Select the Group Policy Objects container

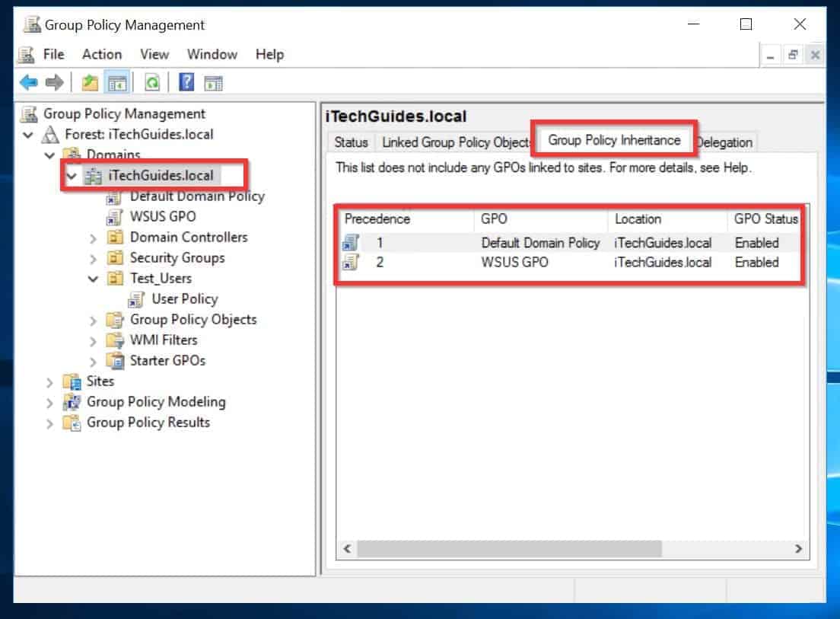[194, 320]
